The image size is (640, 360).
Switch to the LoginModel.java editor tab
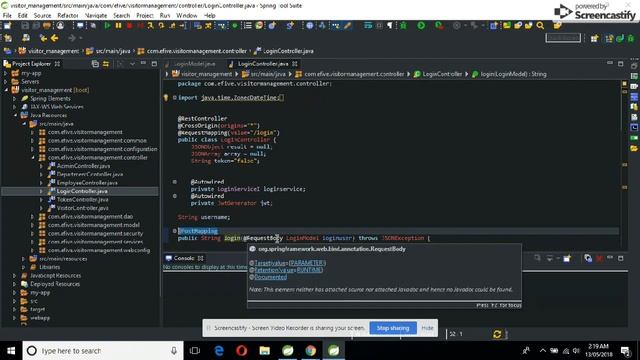pyautogui.click(x=194, y=64)
